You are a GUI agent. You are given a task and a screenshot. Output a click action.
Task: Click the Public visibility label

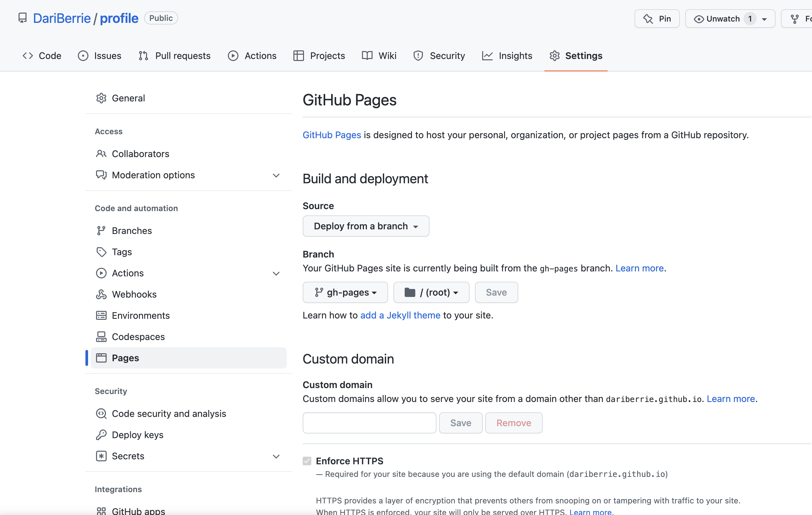(161, 18)
